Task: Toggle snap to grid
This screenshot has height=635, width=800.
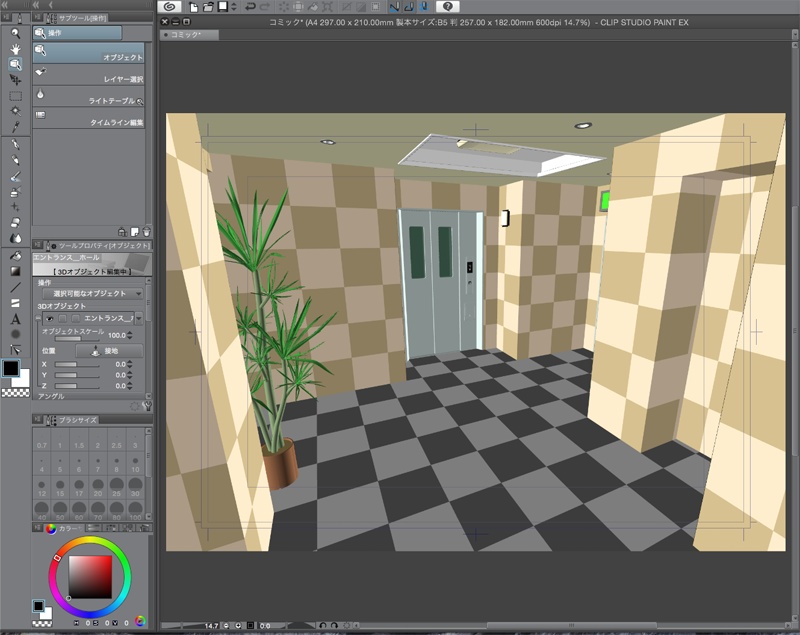Action: point(423,7)
